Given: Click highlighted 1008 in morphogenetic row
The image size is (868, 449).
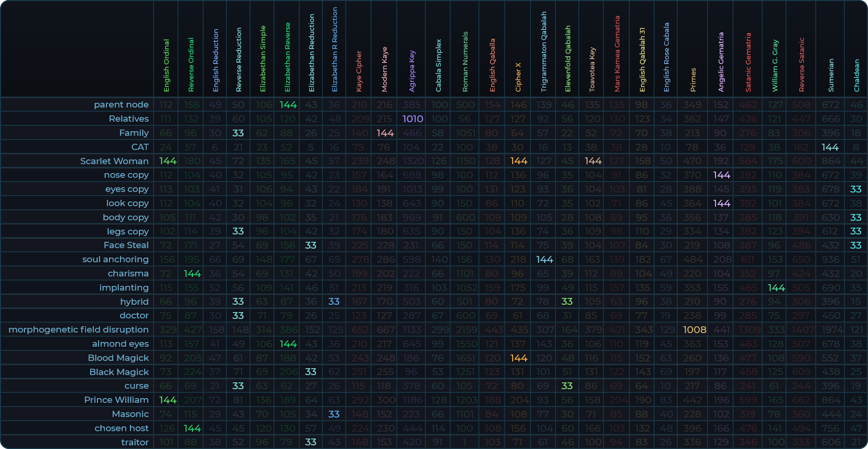Looking at the screenshot, I should (x=695, y=329).
